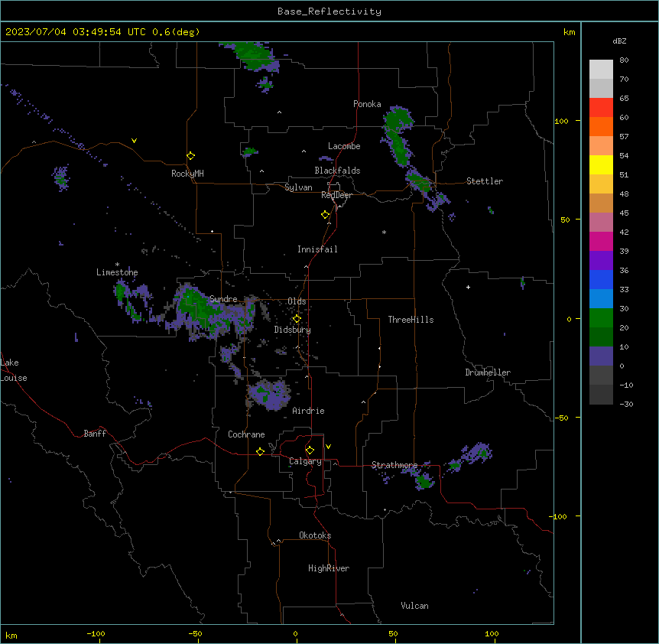This screenshot has width=659, height=644.
Task: Click the white asterisk east of Innisfail
Action: point(384,232)
